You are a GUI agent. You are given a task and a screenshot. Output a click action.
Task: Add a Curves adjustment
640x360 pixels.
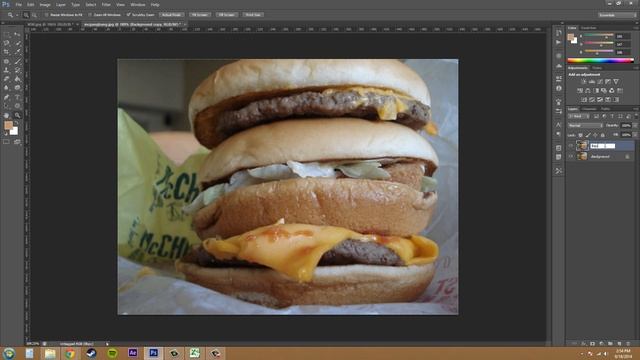click(600, 82)
